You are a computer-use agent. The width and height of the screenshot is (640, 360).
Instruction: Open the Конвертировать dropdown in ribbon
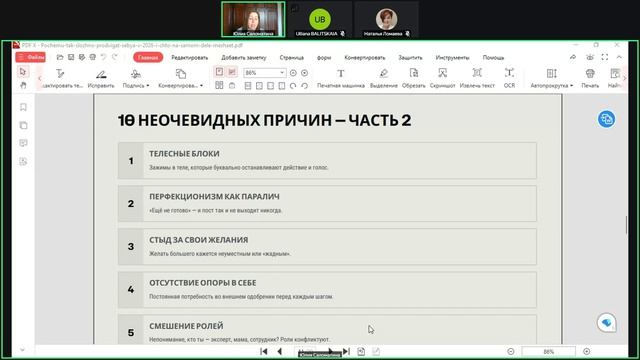pyautogui.click(x=180, y=78)
